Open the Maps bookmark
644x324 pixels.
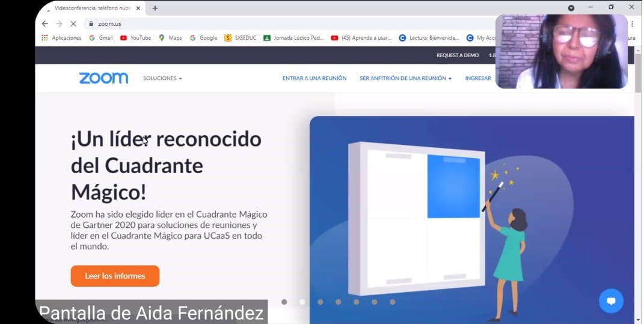pyautogui.click(x=170, y=38)
